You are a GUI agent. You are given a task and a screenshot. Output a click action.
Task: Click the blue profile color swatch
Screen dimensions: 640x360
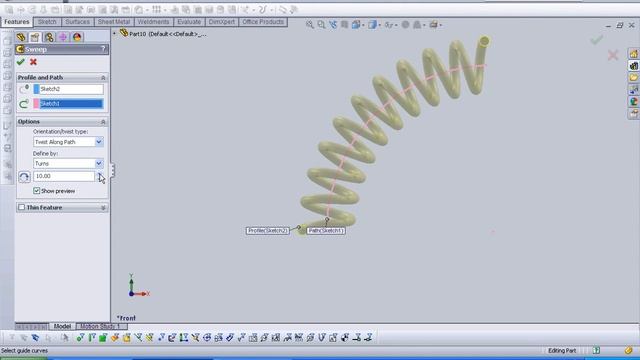coord(36,89)
